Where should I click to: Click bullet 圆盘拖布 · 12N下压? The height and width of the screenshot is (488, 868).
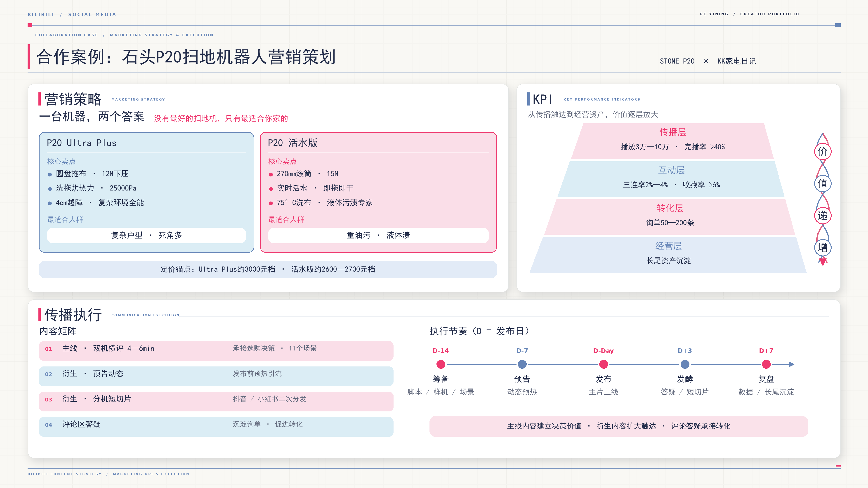coord(88,174)
